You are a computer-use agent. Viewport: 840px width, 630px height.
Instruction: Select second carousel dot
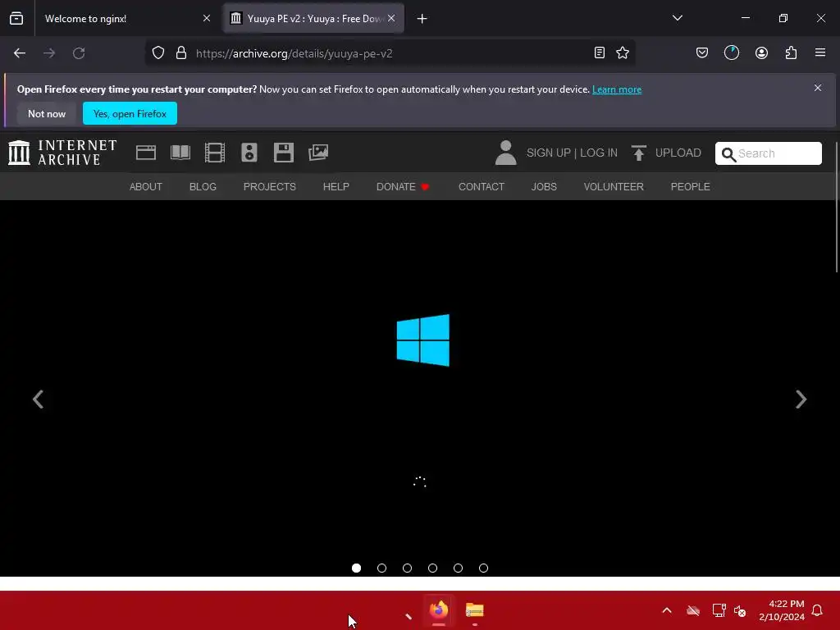point(382,568)
